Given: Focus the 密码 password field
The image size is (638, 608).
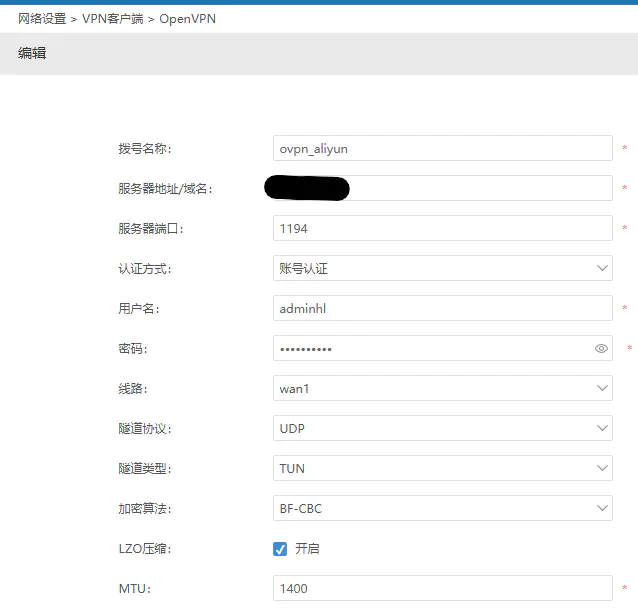Looking at the screenshot, I should tap(430, 348).
